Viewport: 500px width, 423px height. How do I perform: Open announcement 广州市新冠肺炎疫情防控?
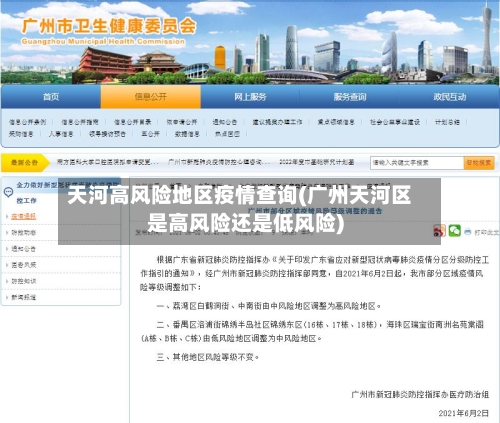(x=219, y=162)
